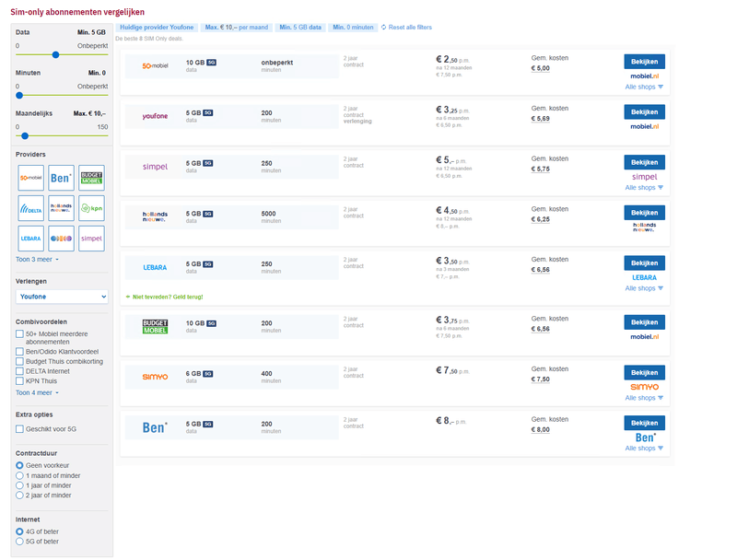This screenshot has width=737, height=560.
Task: Click Bekijken for the 50+ mobiel deal
Action: click(x=644, y=62)
